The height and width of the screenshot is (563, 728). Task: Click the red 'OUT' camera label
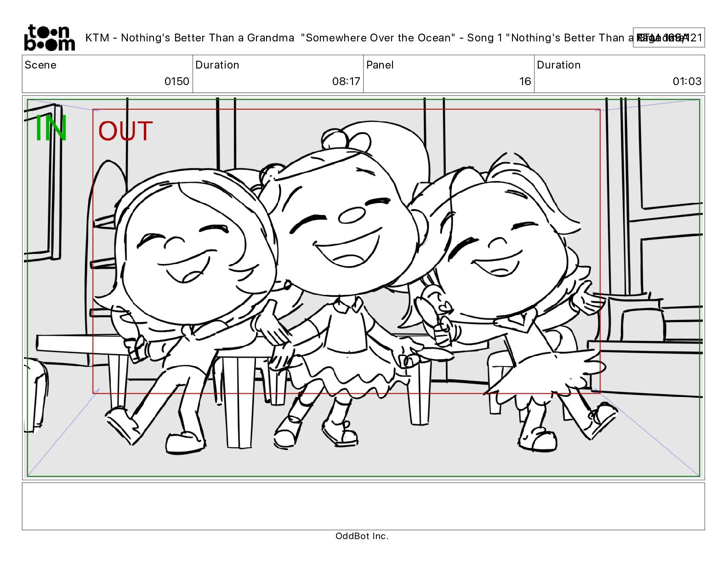click(125, 132)
